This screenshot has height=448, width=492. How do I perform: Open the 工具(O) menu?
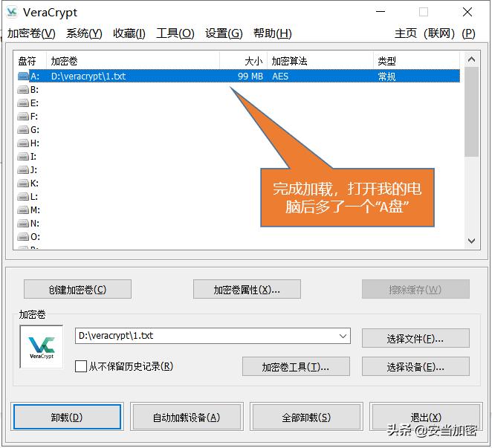tap(175, 33)
